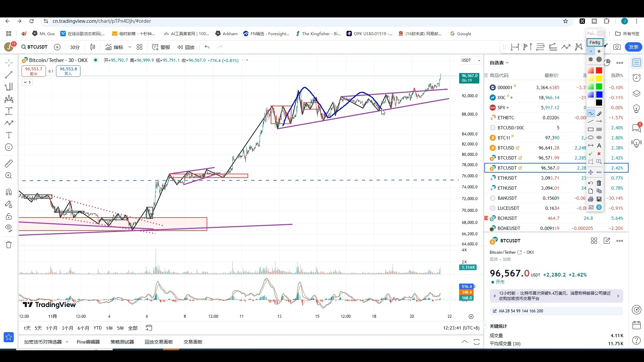Collapse the indicator legend toggle labeled 1
Viewport: 644px width, 362px height.
click(27, 82)
